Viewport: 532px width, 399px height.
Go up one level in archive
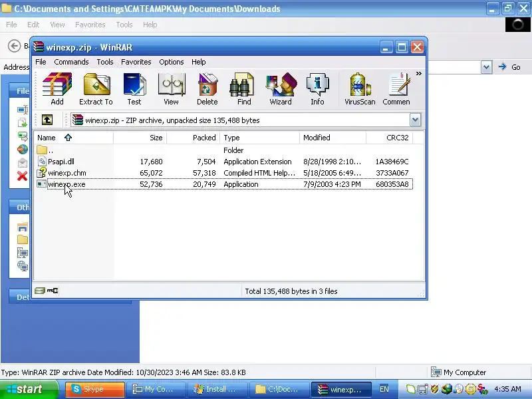[x=47, y=120]
